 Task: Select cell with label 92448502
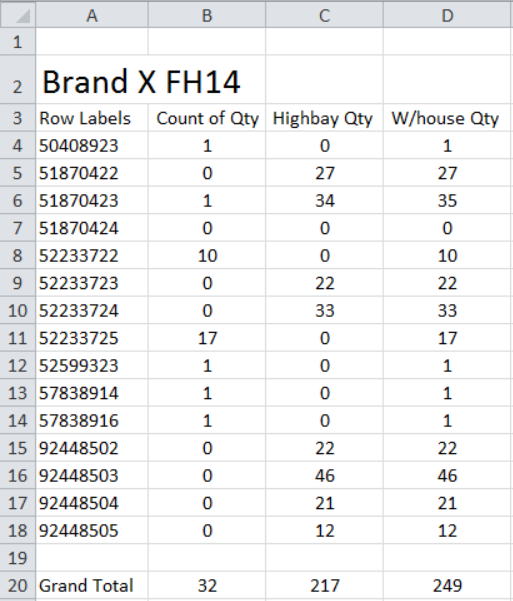pyautogui.click(x=92, y=448)
